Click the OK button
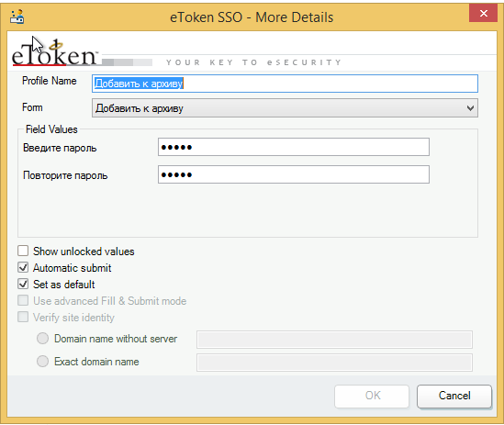This screenshot has width=504, height=425. coord(372,396)
